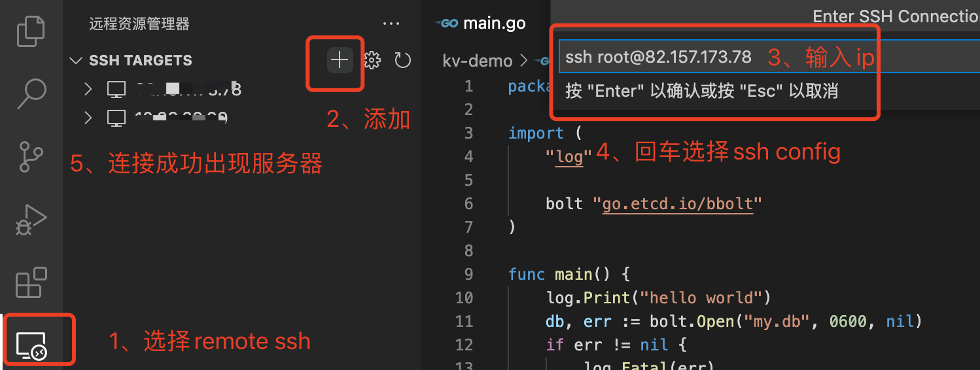The height and width of the screenshot is (370, 980).
Task: Click the "log" import link
Action: click(x=569, y=157)
